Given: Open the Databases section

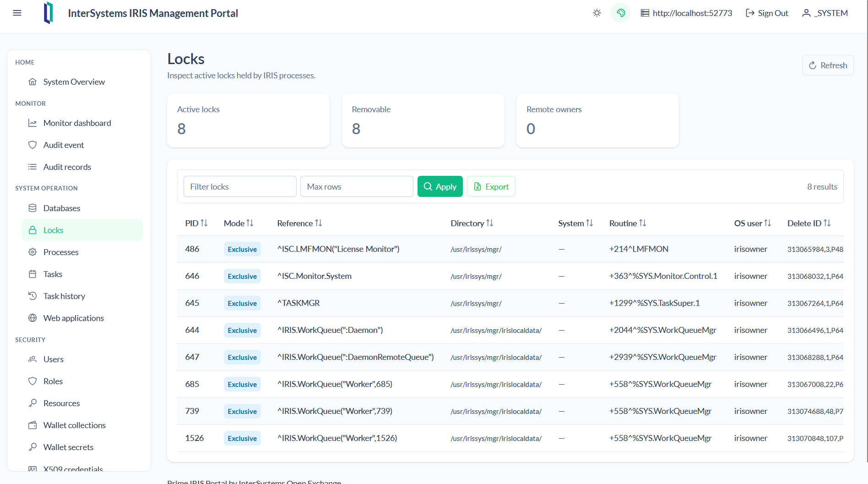Looking at the screenshot, I should pyautogui.click(x=82, y=208).
